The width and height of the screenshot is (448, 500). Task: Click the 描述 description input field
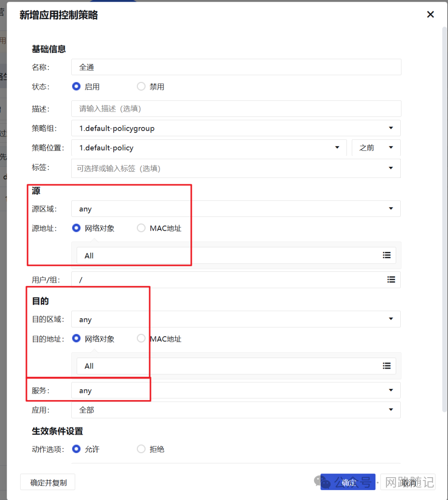point(236,108)
